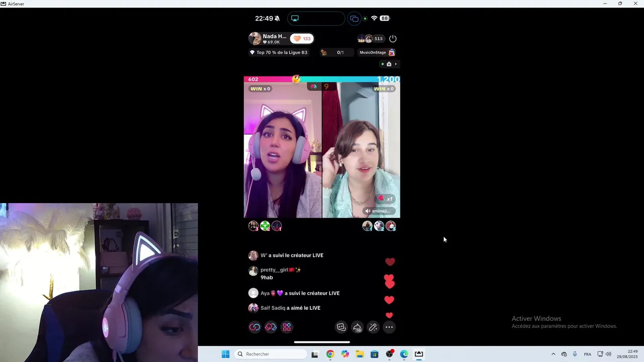Open the Q&A chat face icon
Image resolution: width=644 pixels, height=362 pixels.
coord(341,327)
